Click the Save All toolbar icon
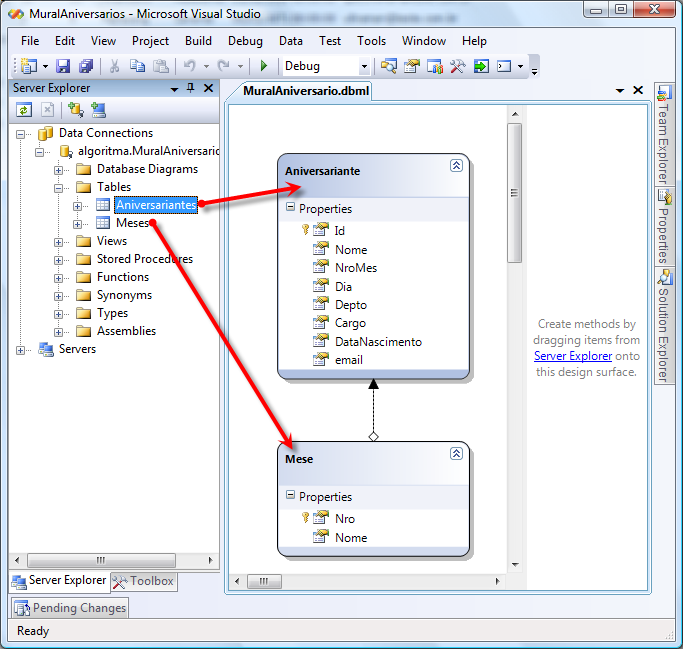683x649 pixels. (85, 66)
